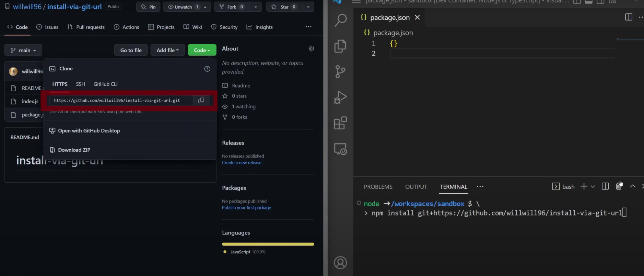Open the Actions tab
The height and width of the screenshot is (276, 644).
(127, 27)
